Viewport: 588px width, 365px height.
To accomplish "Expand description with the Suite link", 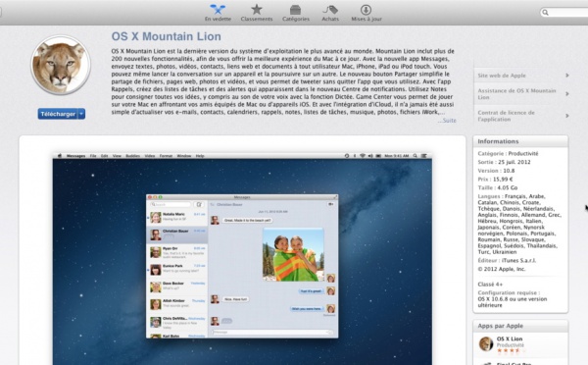I will [x=447, y=120].
